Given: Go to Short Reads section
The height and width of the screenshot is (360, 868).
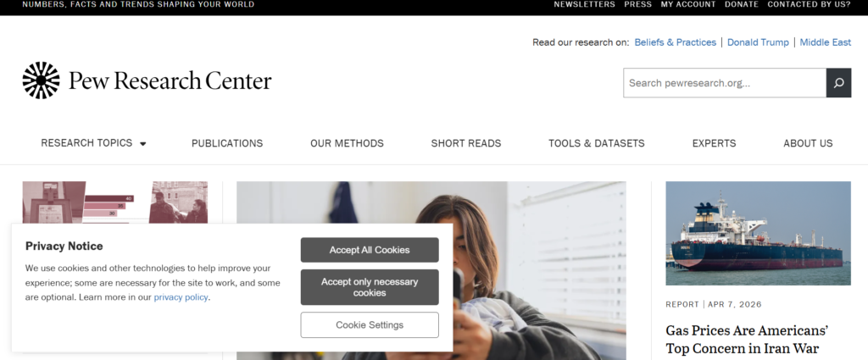Looking at the screenshot, I should coord(466,143).
